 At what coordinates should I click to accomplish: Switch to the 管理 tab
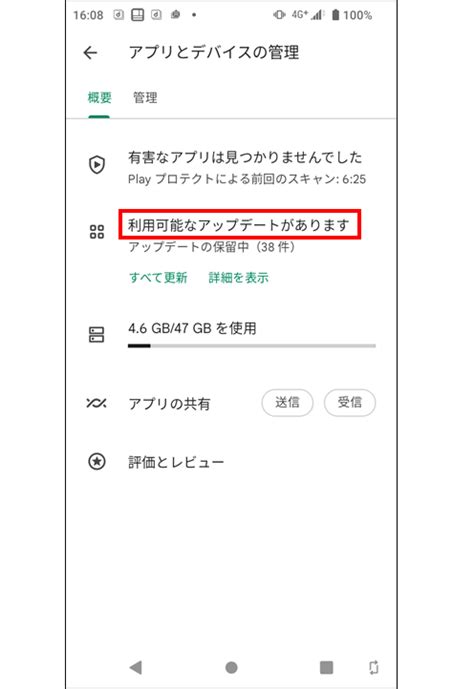pyautogui.click(x=145, y=98)
